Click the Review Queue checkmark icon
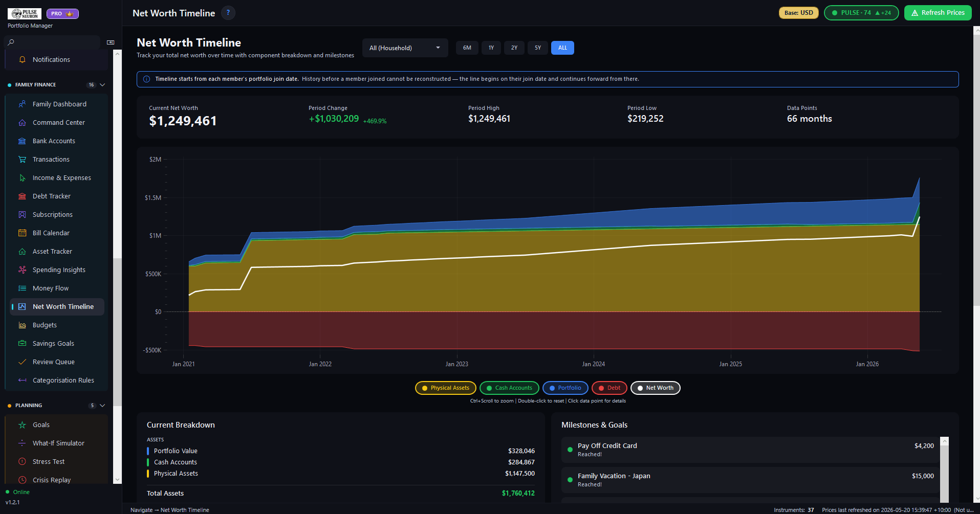The image size is (980, 514). [x=22, y=362]
